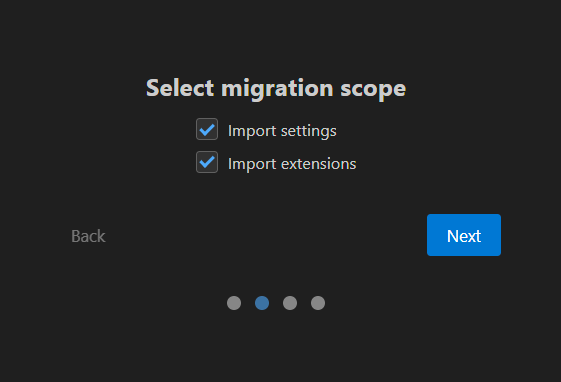Return to the previous wizard page
This screenshot has height=382, width=561.
coord(88,236)
